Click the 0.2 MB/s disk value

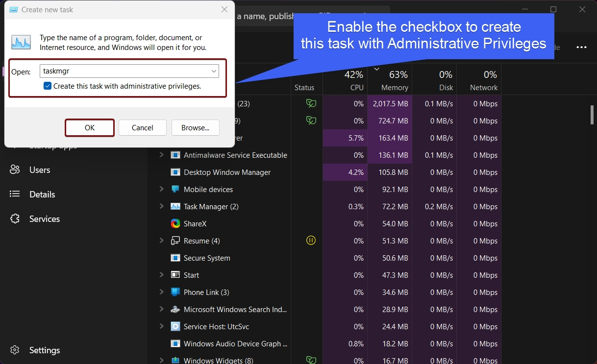pos(439,207)
